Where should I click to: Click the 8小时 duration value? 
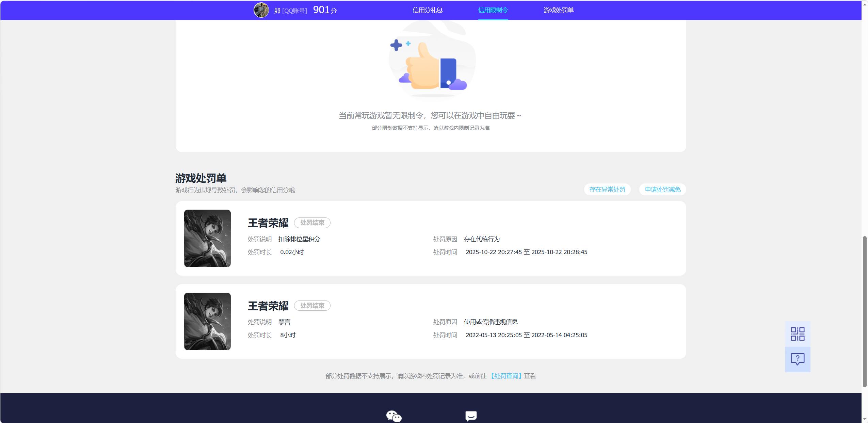pos(288,335)
